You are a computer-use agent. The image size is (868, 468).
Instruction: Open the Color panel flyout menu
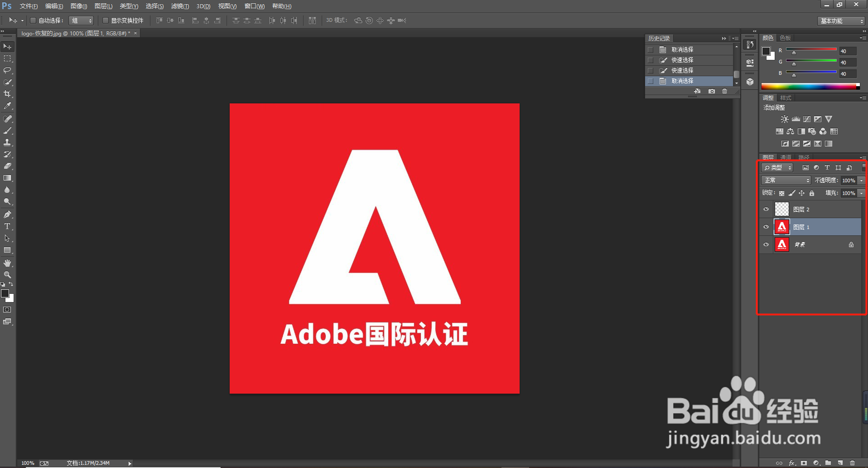(x=863, y=38)
